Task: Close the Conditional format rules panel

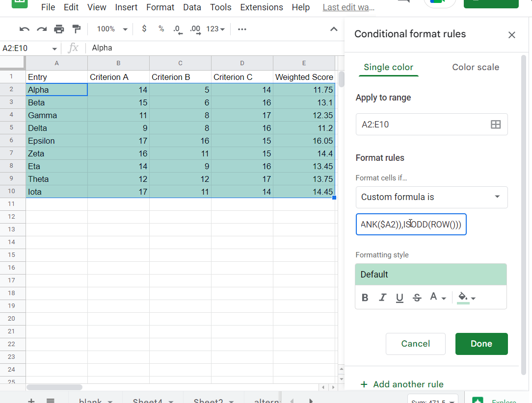Action: point(512,35)
